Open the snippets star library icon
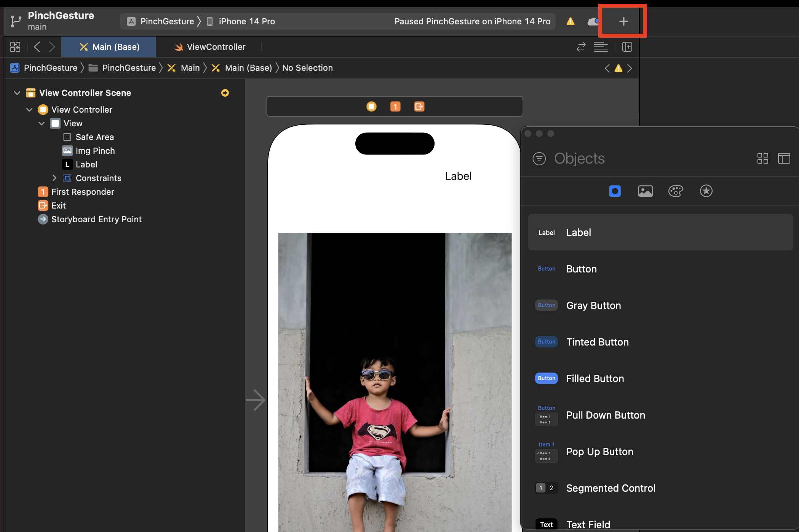799x532 pixels. click(x=706, y=191)
